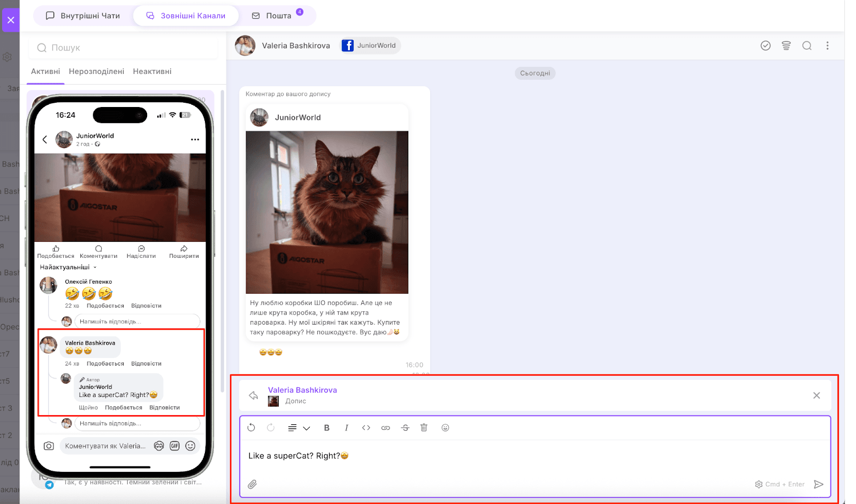Image resolution: width=856 pixels, height=504 pixels.
Task: Tap Подобається under the phone post
Action: point(56,252)
